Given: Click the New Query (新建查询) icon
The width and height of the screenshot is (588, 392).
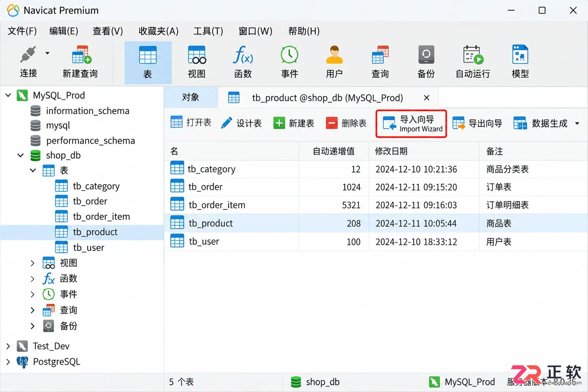Looking at the screenshot, I should click(81, 55).
